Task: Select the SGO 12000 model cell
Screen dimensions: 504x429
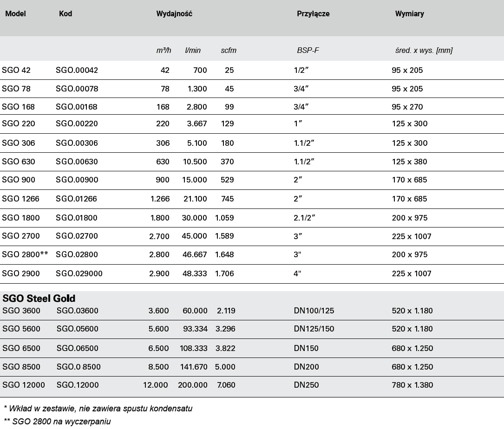Action: (24, 385)
